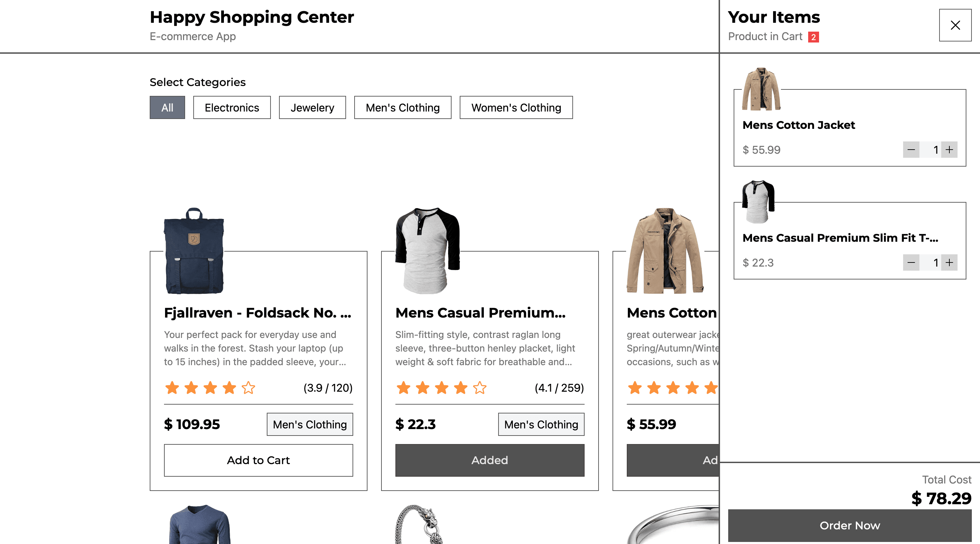Click the red cart count badge
The width and height of the screenshot is (980, 544).
[x=813, y=37]
